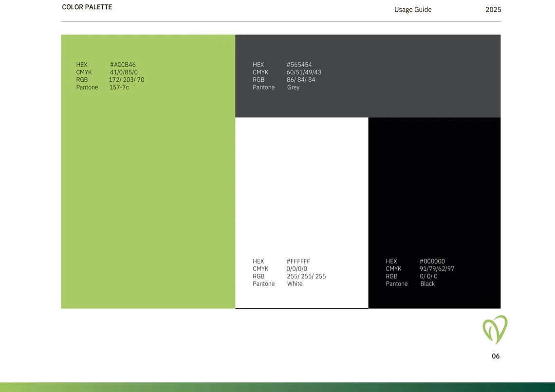The width and height of the screenshot is (555, 392).
Task: Select the green #ACCB46 color swatch
Action: point(148,195)
